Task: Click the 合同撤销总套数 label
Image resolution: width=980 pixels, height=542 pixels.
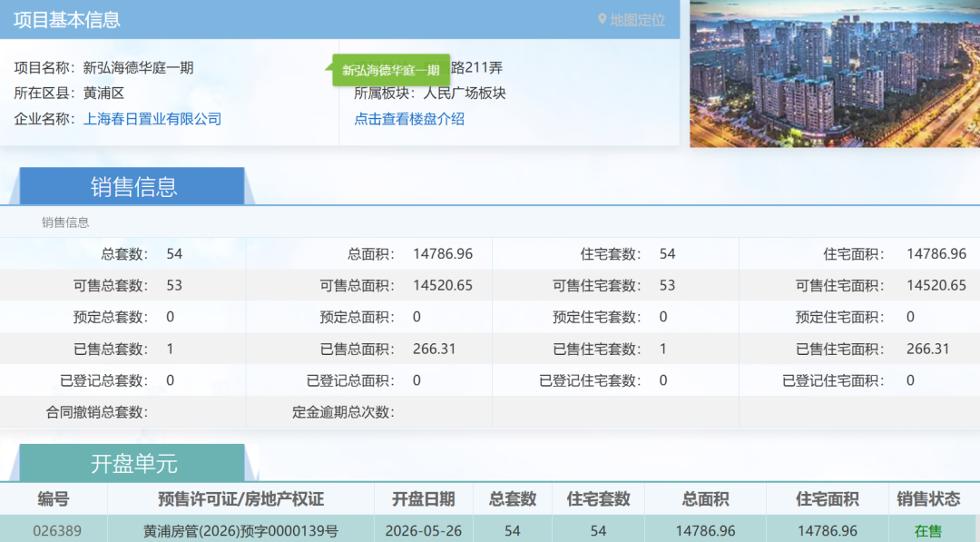Action: (x=97, y=412)
